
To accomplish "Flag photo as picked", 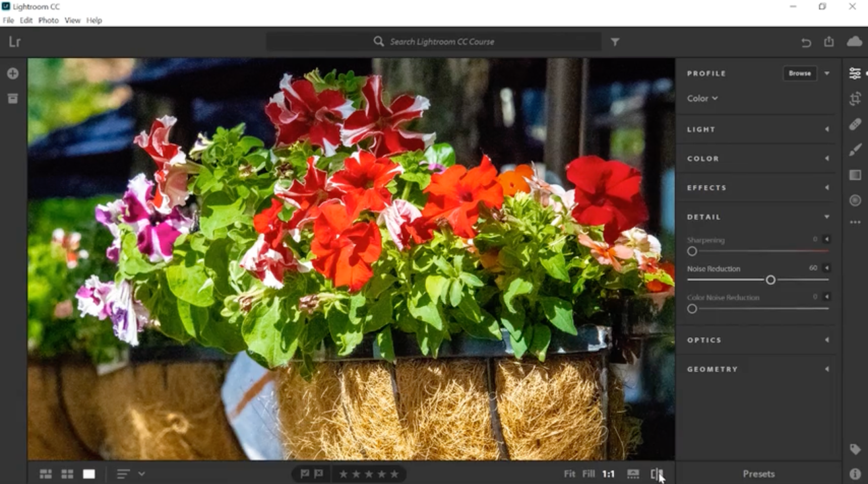I will coord(305,474).
